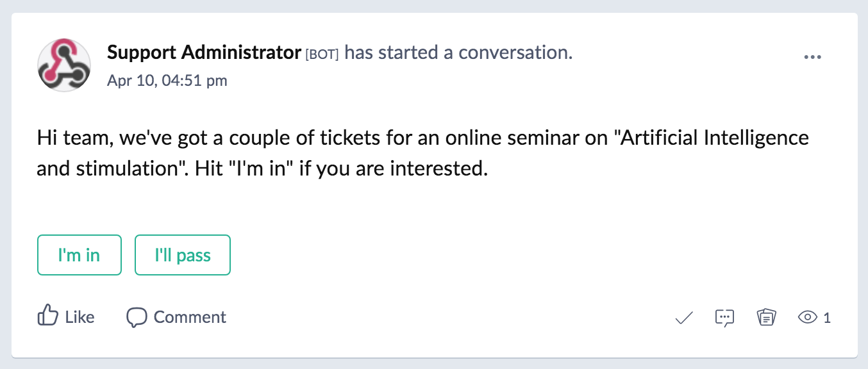Click the Comment speech bubble icon
This screenshot has width=868, height=369.
point(137,317)
